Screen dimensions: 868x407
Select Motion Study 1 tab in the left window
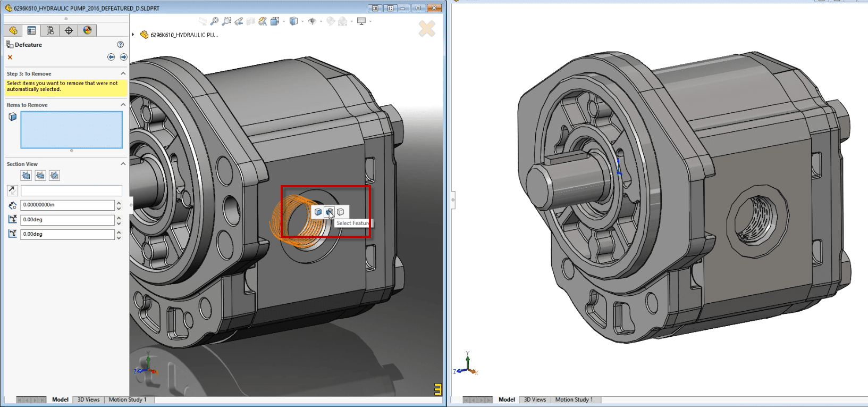pyautogui.click(x=128, y=400)
